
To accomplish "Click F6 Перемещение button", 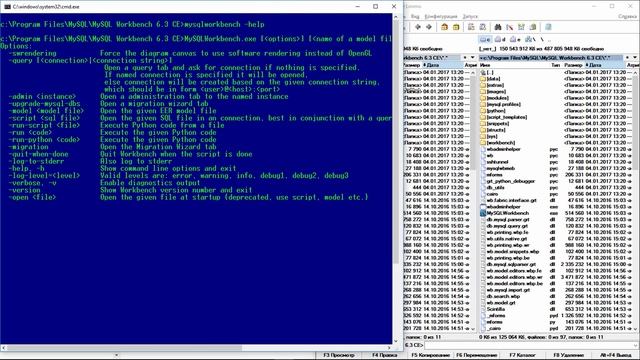I will tap(477, 355).
